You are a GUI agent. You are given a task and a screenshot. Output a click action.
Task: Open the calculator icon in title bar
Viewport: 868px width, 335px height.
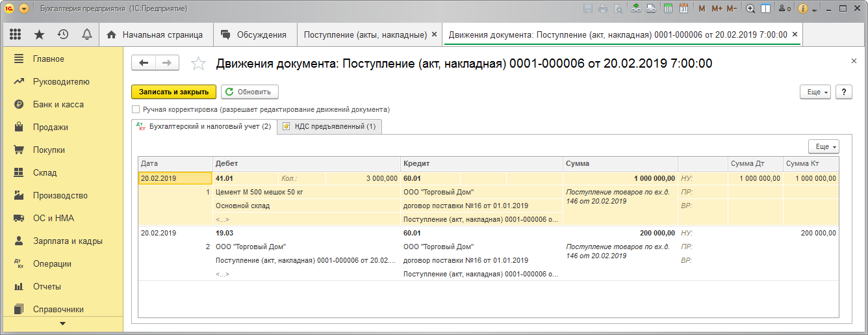668,8
